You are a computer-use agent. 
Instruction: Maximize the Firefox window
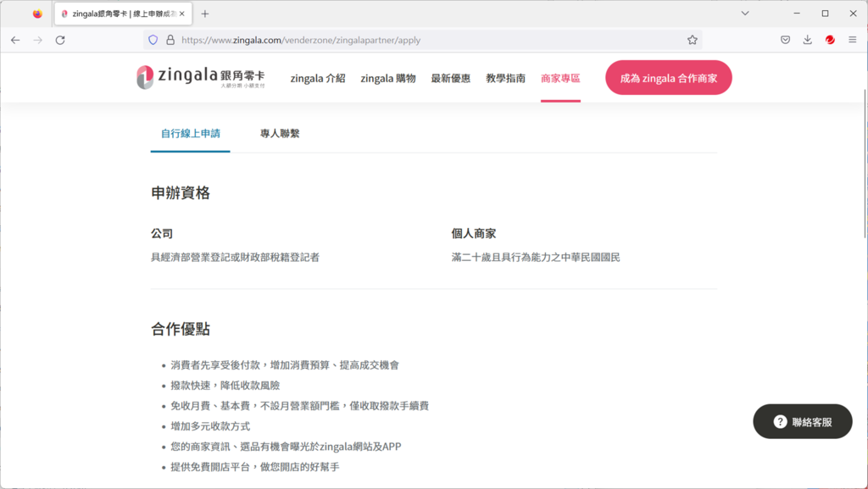(826, 14)
